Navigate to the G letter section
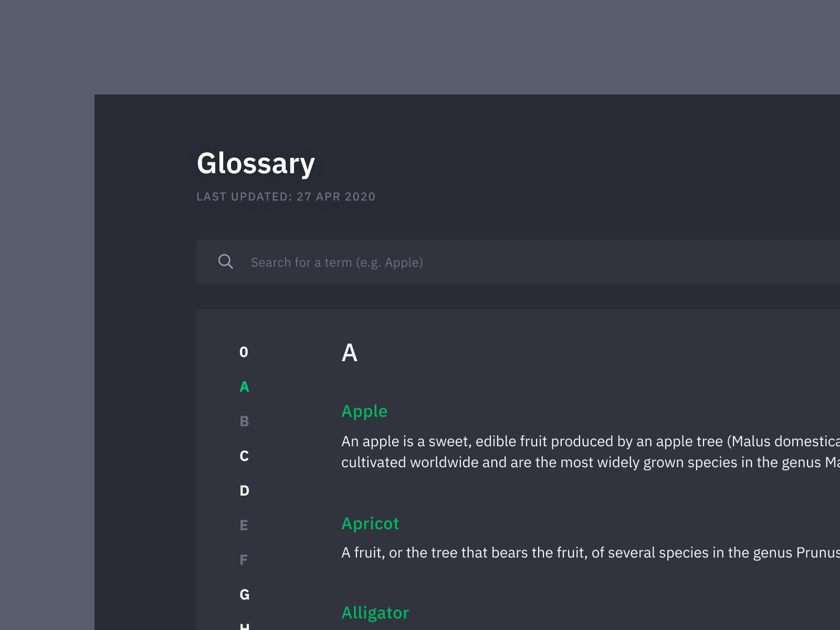The height and width of the screenshot is (630, 840). tap(244, 594)
